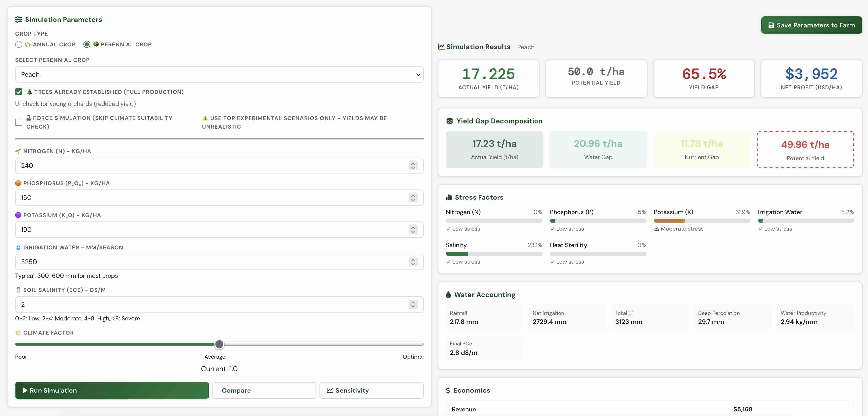Viewport: 868px width, 416px height.
Task: Click the play icon on Run Simulation
Action: (x=25, y=390)
